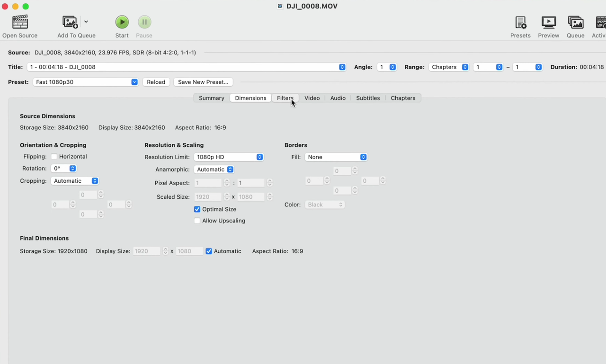Show the Queue window icon
This screenshot has width=606, height=364.
pyautogui.click(x=575, y=22)
